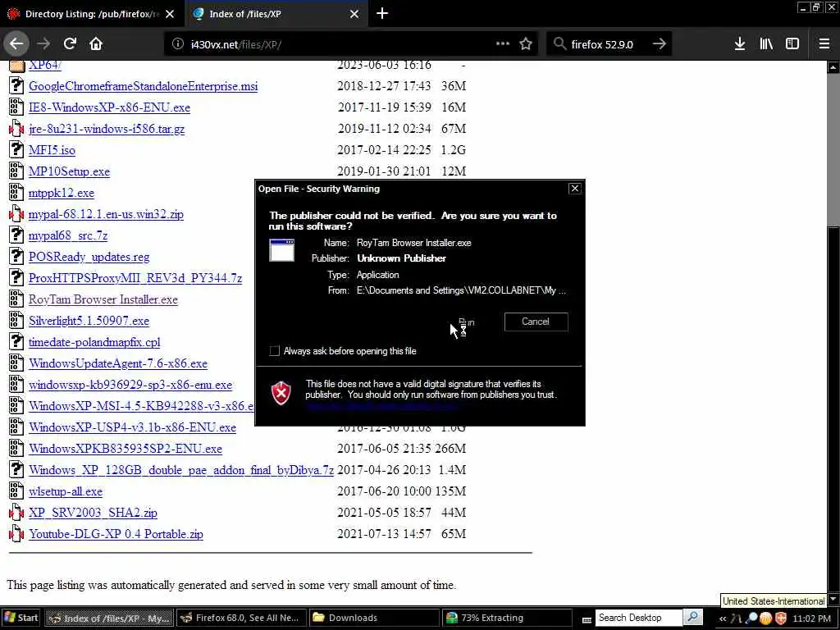This screenshot has width=840, height=630.
Task: Click desktop search magnifier button in taskbar
Action: [692, 618]
